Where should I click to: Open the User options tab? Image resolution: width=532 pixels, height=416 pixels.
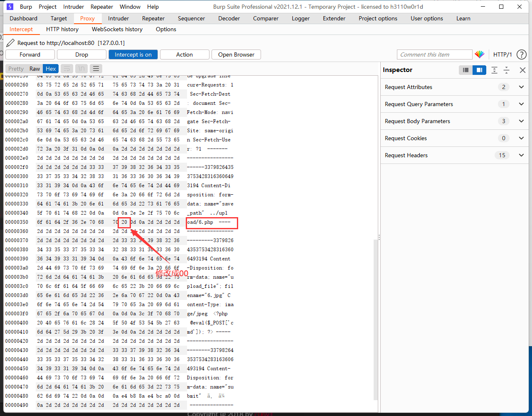tap(427, 18)
